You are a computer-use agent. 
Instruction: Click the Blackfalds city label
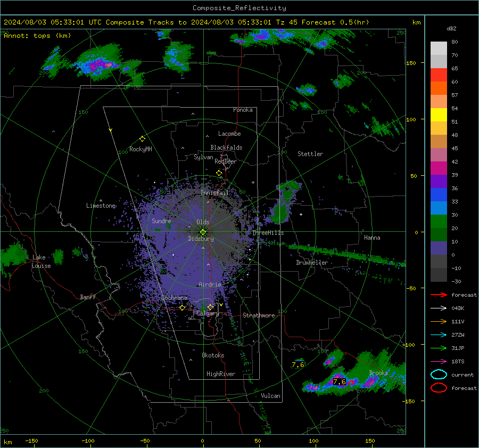pyautogui.click(x=226, y=148)
